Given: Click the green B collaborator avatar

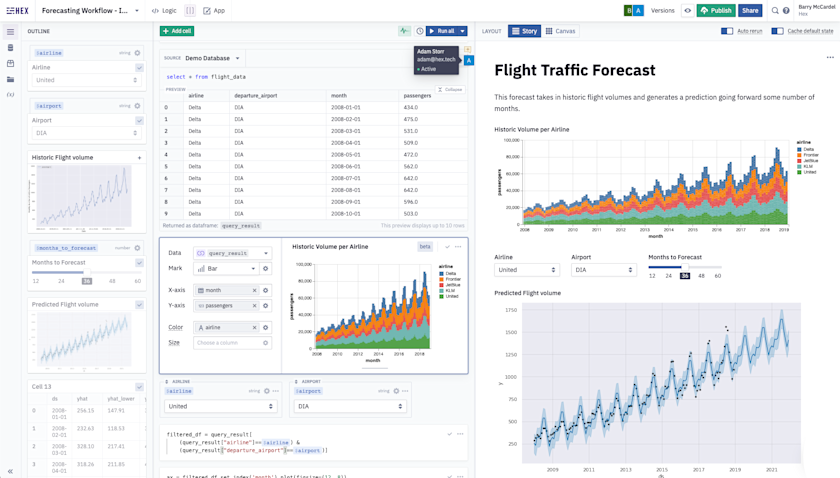Looking at the screenshot, I should point(628,11).
